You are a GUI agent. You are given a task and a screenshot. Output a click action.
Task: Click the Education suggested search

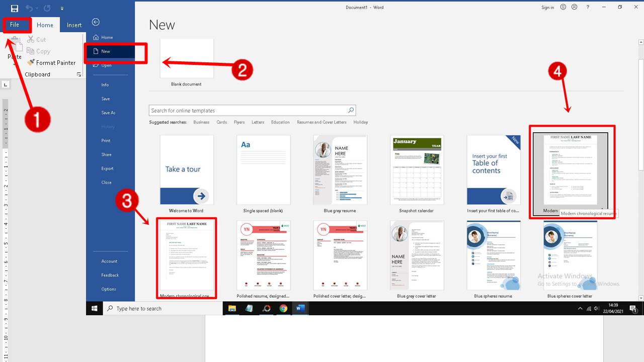[x=280, y=122]
